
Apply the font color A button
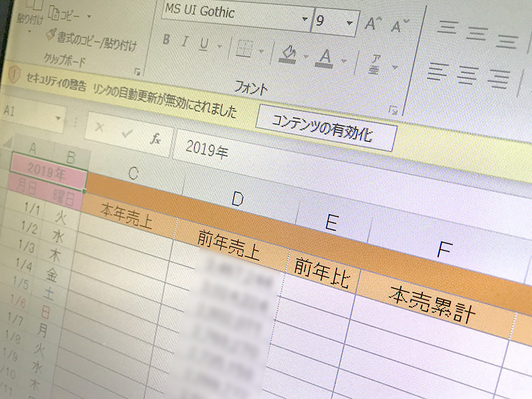[x=325, y=59]
